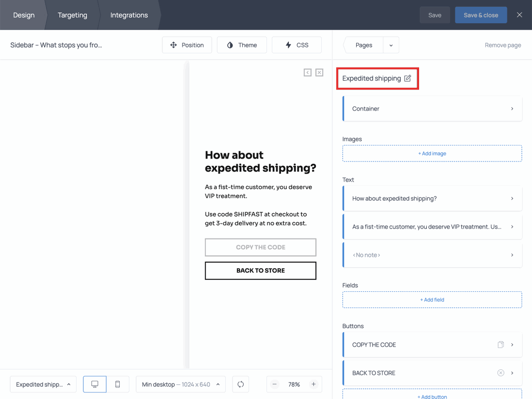This screenshot has width=532, height=399.
Task: Click the Save & close button
Action: tap(481, 15)
